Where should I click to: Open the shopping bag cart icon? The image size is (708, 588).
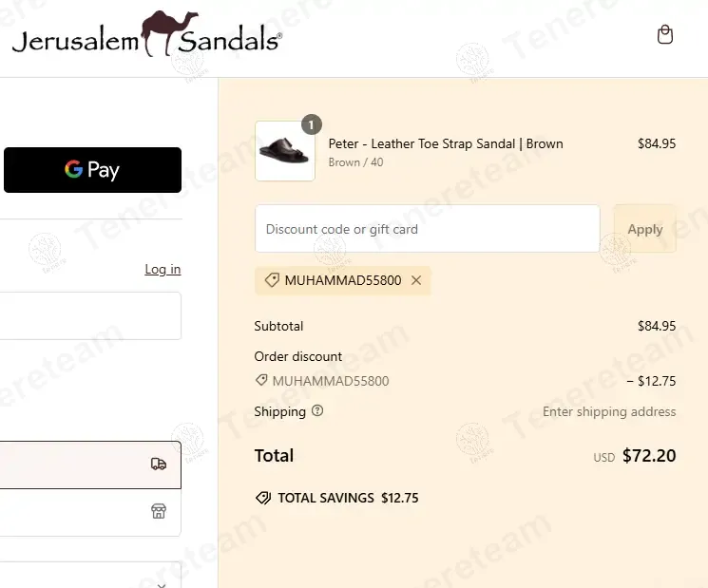click(x=665, y=35)
